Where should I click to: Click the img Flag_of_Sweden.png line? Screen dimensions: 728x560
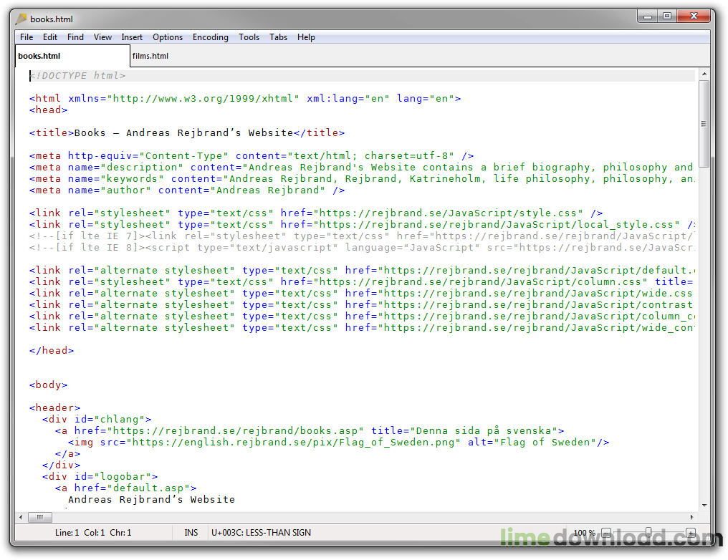pos(338,442)
